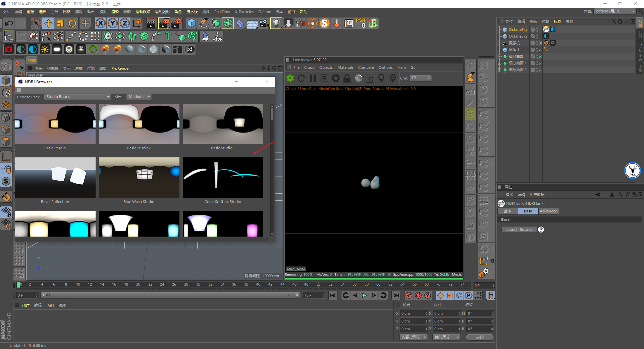Click the timeline preview range bar
The image size is (644, 349).
coord(170,295)
